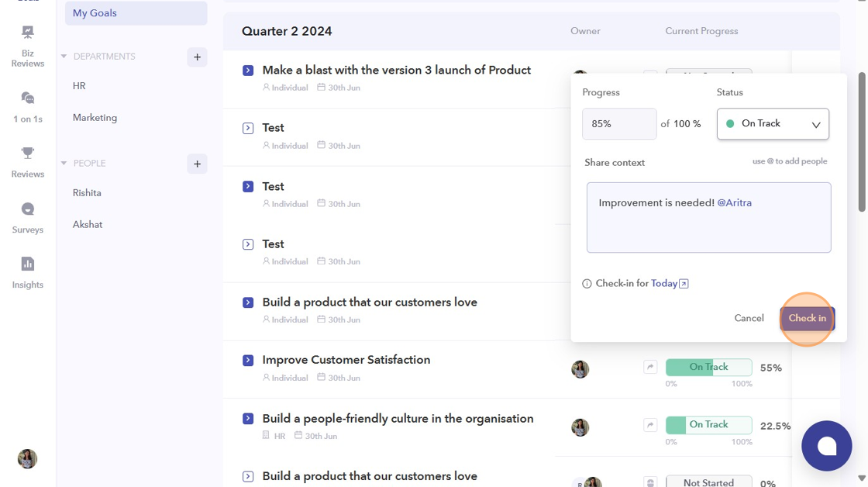Open the chat support bubble
This screenshot has width=868, height=487.
pos(826,446)
